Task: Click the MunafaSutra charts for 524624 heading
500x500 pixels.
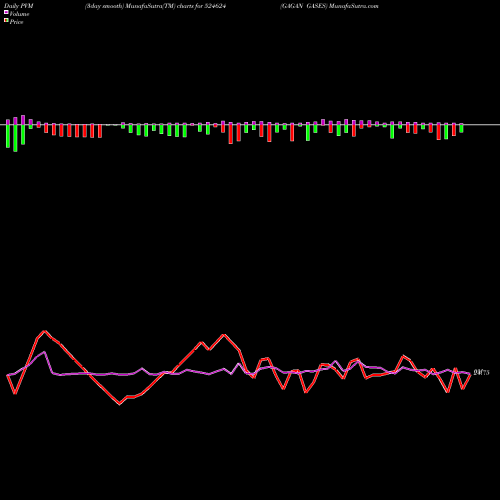Action: (156, 6)
